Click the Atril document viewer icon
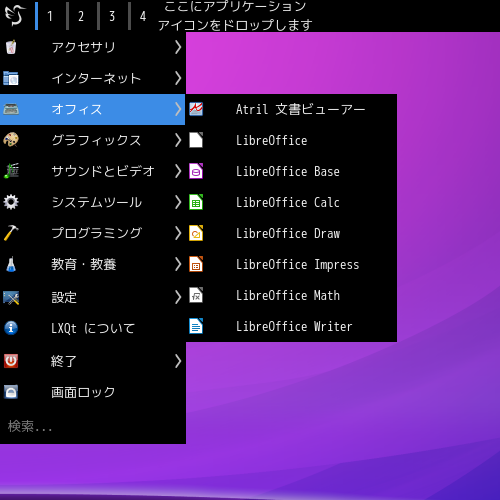The image size is (500, 500). coord(196,109)
